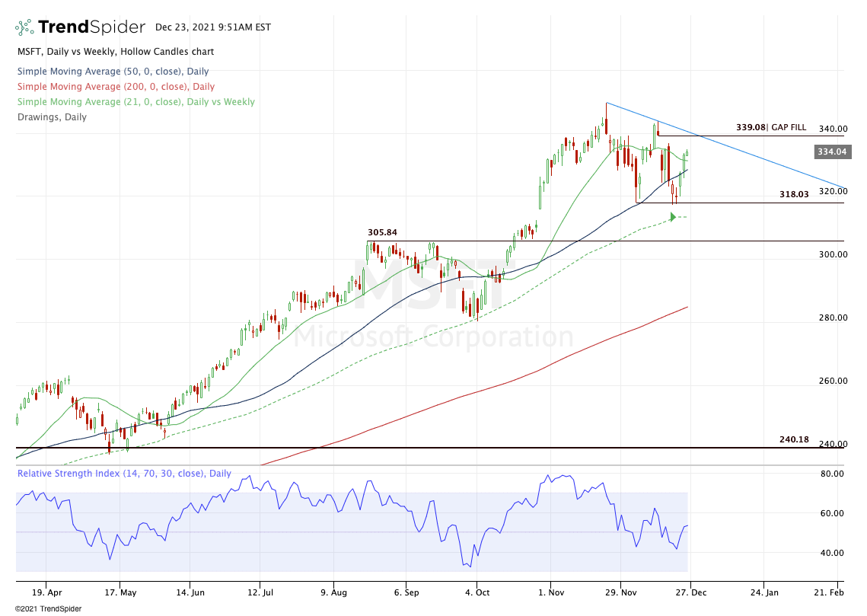
Task: Click the '19. Apr' date axis label
Action: (x=47, y=592)
